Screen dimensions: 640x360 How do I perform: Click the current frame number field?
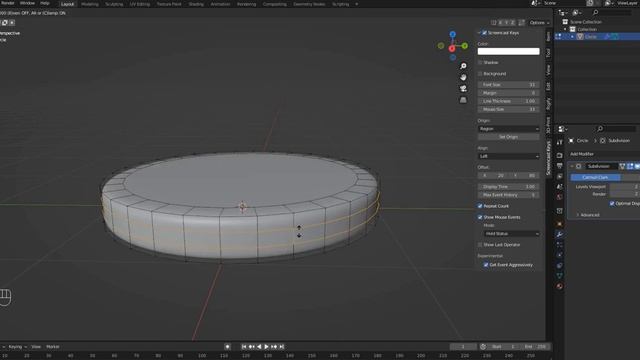463,347
